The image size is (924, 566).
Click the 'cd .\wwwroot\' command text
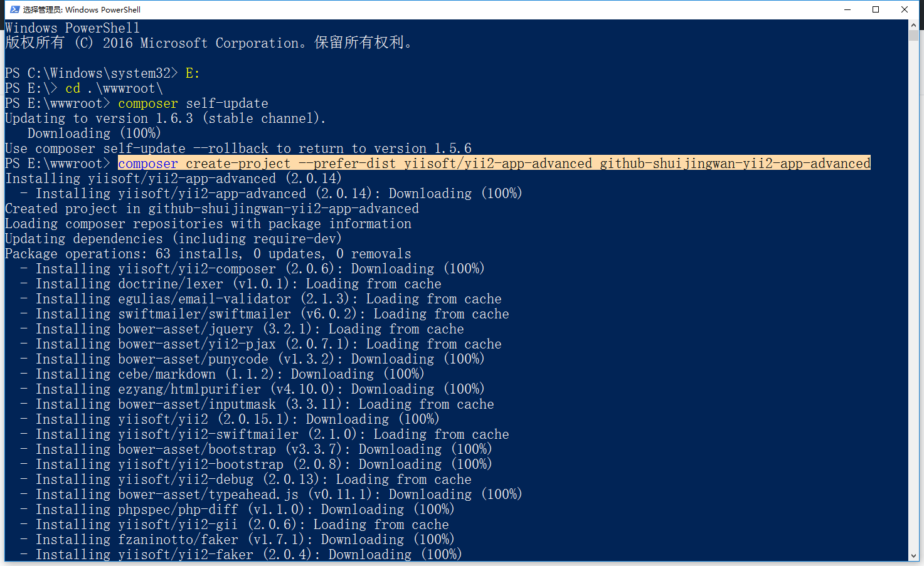pyautogui.click(x=114, y=88)
